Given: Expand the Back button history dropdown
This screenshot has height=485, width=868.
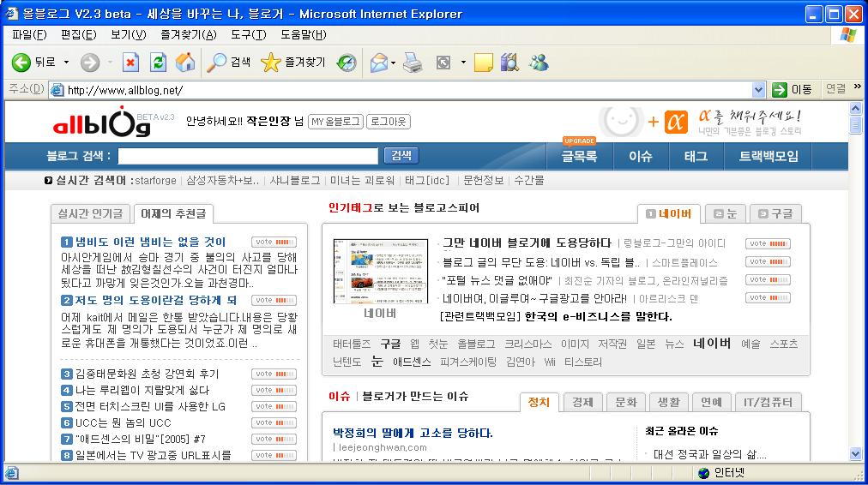Looking at the screenshot, I should (x=66, y=63).
